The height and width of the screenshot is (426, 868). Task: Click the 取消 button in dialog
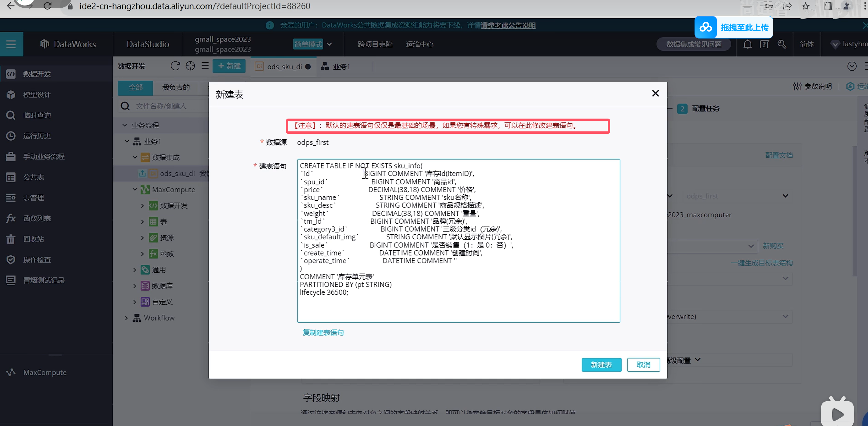(643, 365)
